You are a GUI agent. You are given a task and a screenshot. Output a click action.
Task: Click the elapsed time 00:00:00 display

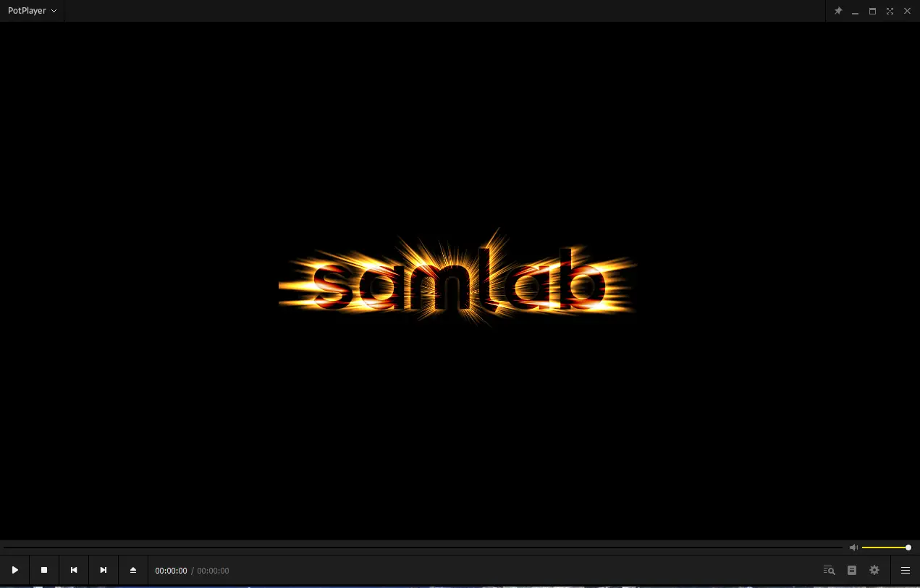pos(171,571)
